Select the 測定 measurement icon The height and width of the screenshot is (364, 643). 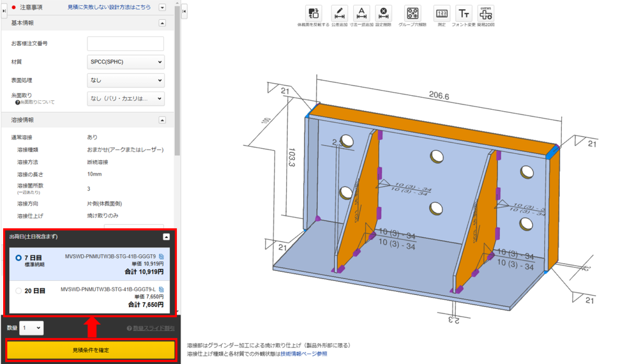[441, 14]
